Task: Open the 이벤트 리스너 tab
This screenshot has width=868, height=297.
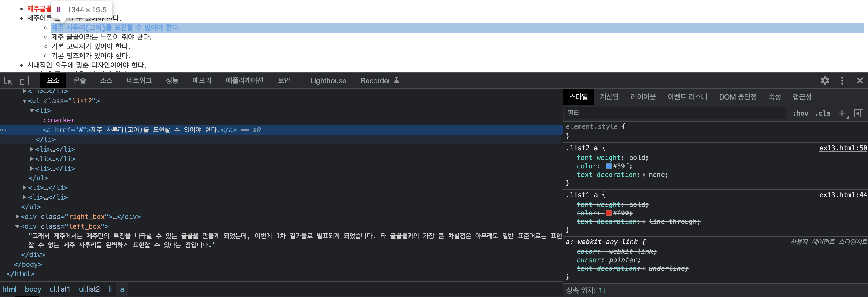Action: (687, 97)
